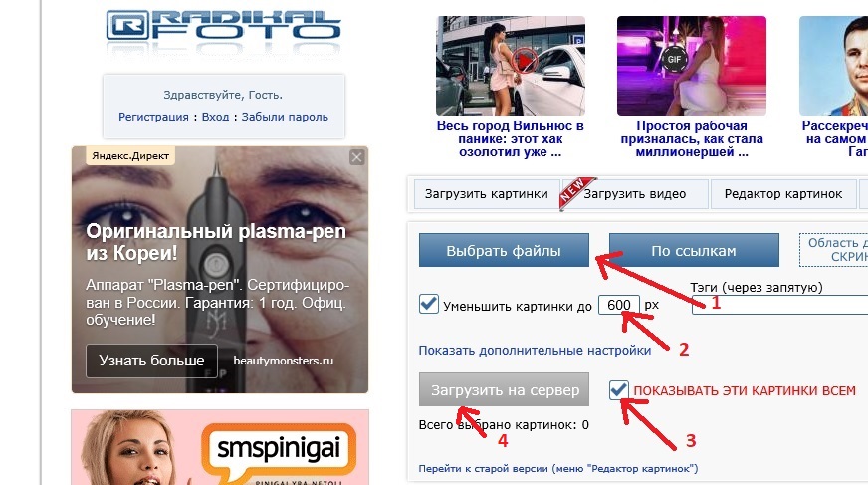
Task: Open the Забыли пароль link
Action: pyautogui.click(x=285, y=117)
